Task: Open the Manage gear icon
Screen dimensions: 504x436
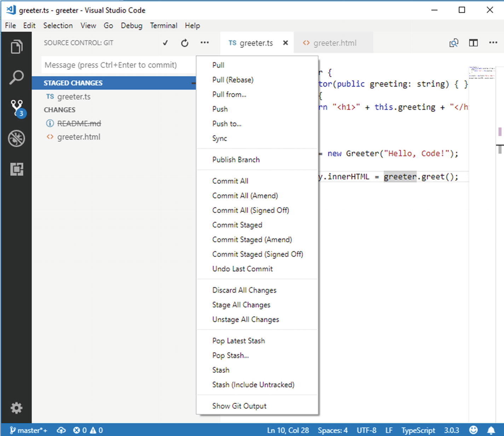Action: tap(16, 408)
